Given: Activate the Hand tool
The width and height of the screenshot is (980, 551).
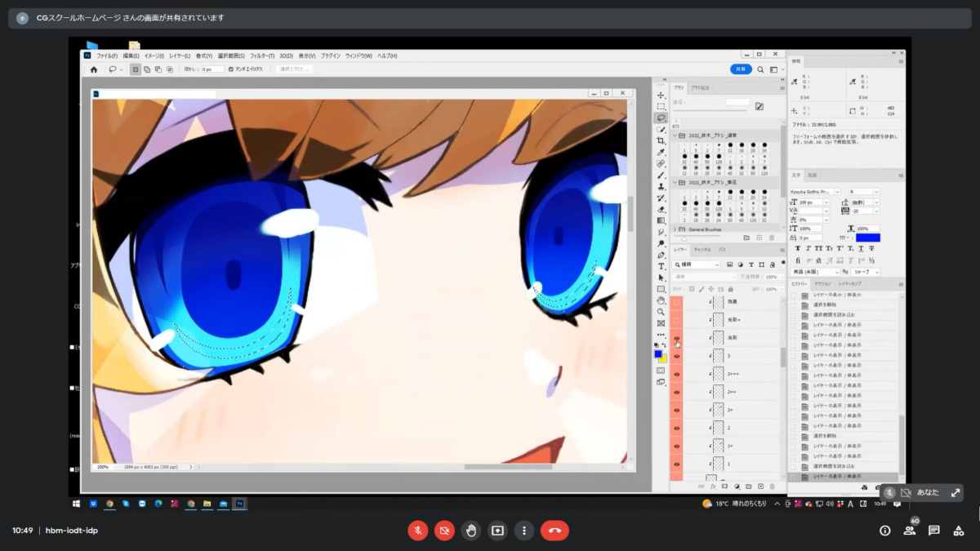Looking at the screenshot, I should (661, 300).
